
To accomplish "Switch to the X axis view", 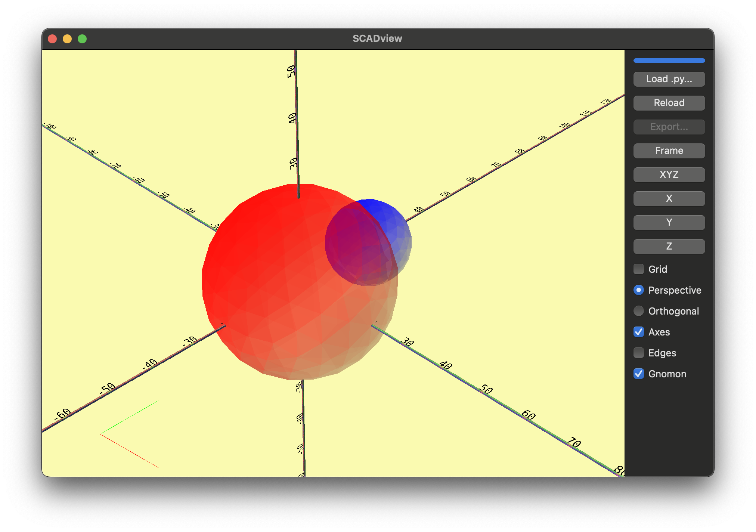I will (x=669, y=199).
